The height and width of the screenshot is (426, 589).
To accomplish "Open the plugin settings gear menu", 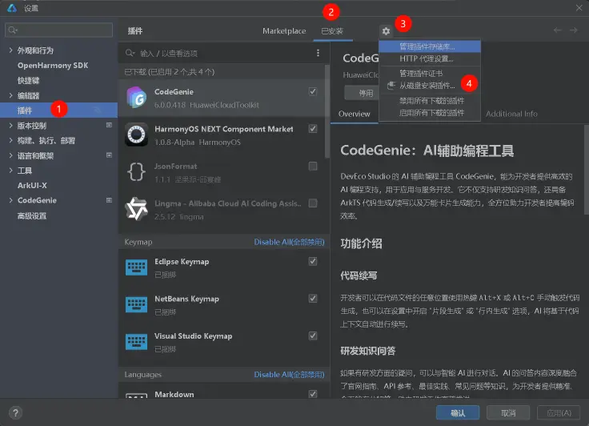I will click(386, 31).
